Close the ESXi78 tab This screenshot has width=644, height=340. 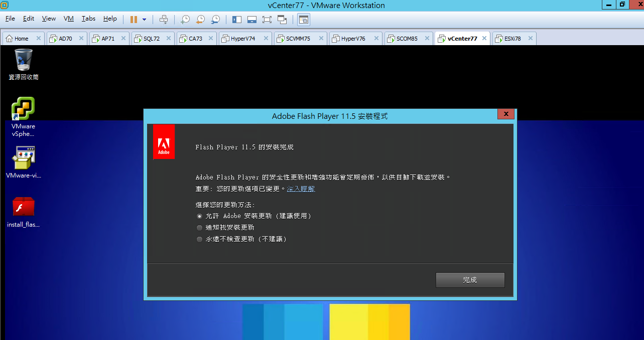(x=530, y=39)
